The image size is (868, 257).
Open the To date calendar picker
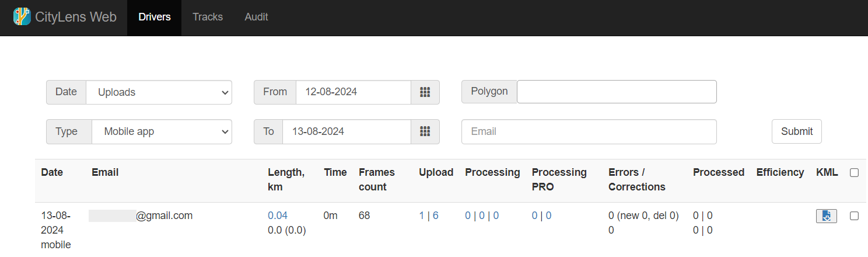click(x=425, y=131)
